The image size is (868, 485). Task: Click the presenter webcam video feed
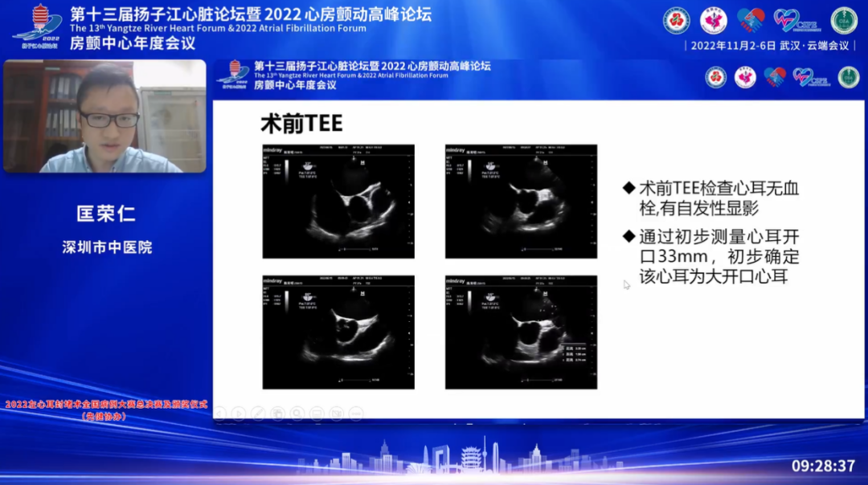[104, 116]
